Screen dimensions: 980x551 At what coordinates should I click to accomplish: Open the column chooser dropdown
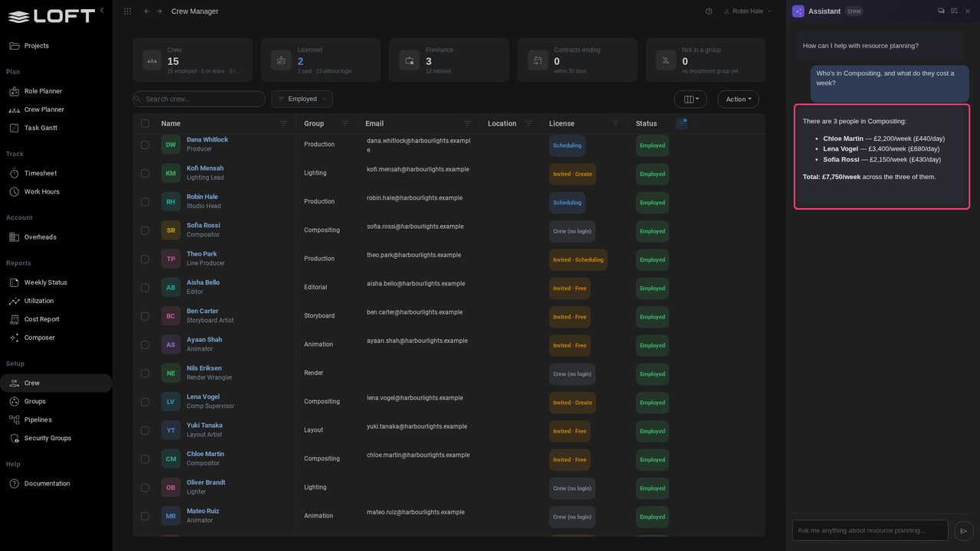coord(691,99)
